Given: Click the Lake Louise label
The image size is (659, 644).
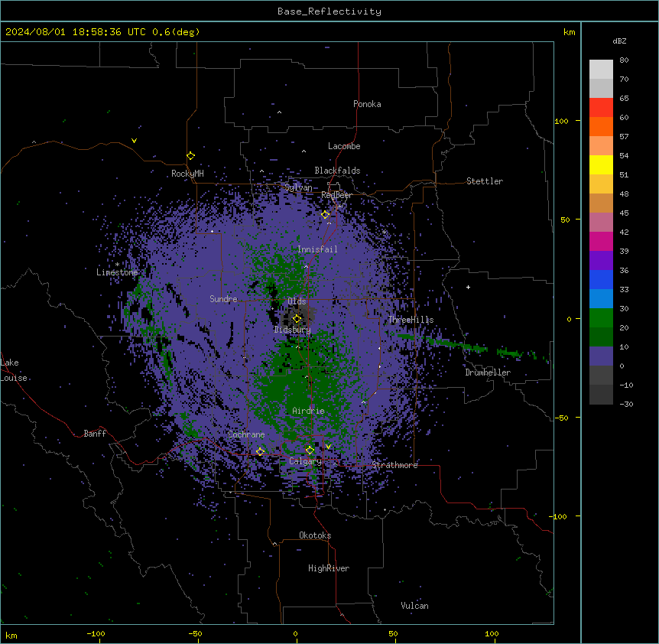Looking at the screenshot, I should pyautogui.click(x=14, y=370).
